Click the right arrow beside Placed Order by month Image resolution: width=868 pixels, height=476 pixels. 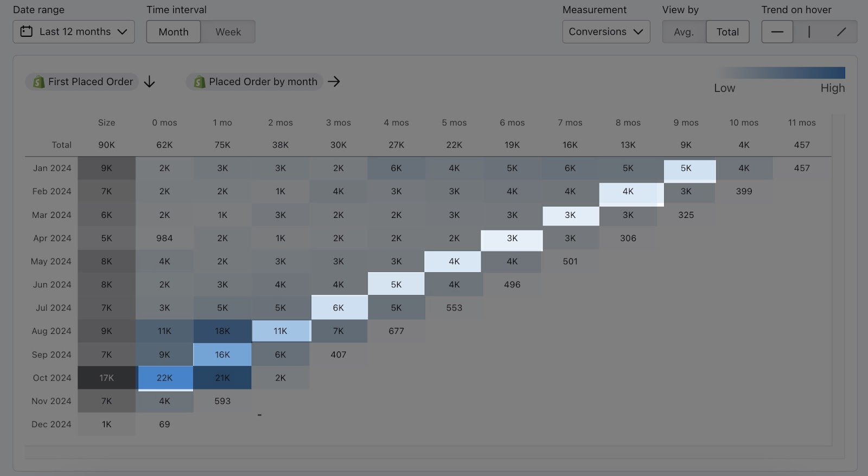(x=334, y=81)
